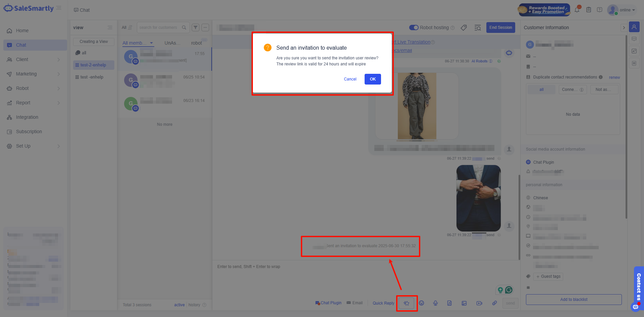Click the customer filter funnel icon
The height and width of the screenshot is (317, 644).
point(196,28)
